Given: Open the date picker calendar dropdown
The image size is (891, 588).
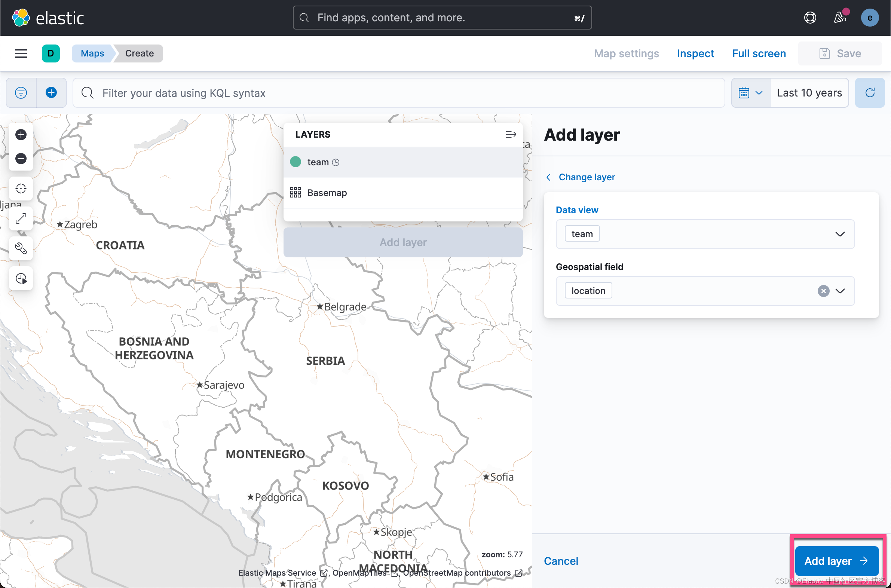Looking at the screenshot, I should tap(750, 93).
